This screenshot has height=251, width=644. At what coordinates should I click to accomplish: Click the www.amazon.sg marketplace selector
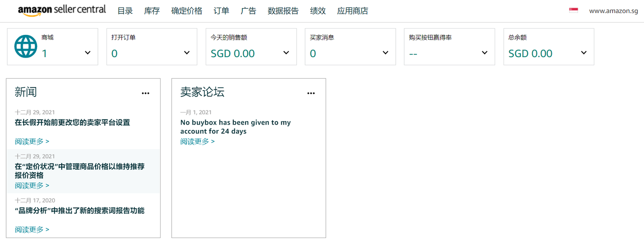click(613, 11)
